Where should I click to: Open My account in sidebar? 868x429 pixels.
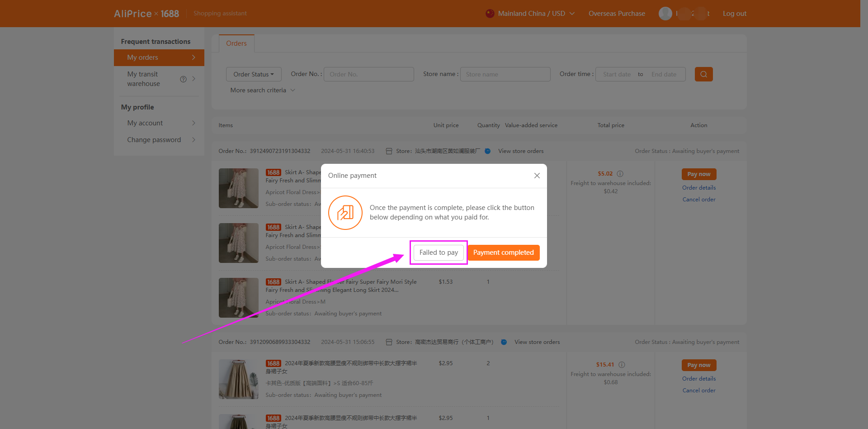tap(159, 123)
